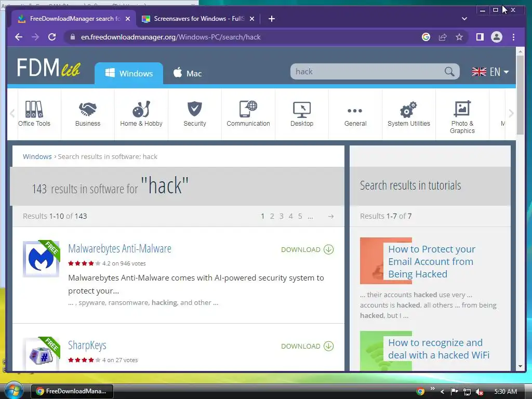Viewport: 532px width, 399px height.
Task: Open the Security category
Action: (x=195, y=114)
